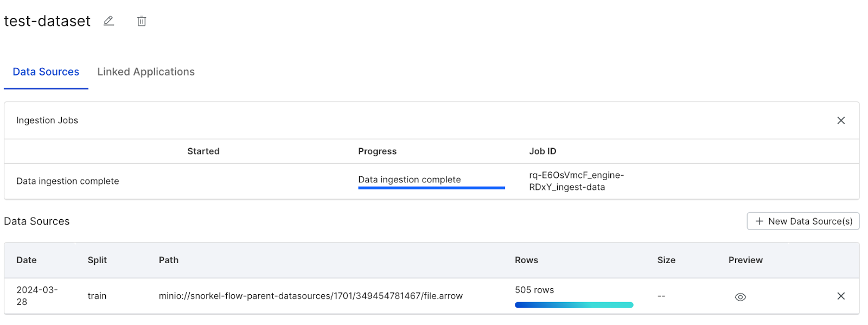The height and width of the screenshot is (325, 868).
Task: Preview the train data source via eye icon
Action: click(x=741, y=297)
